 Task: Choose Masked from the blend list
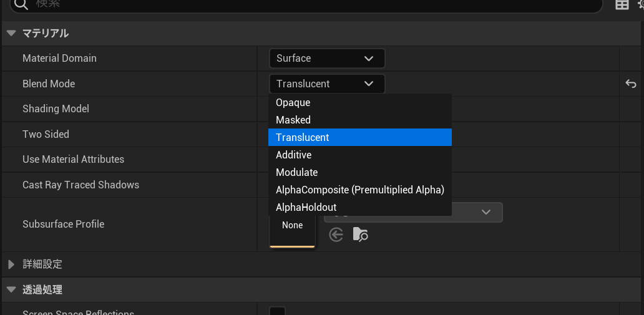tap(293, 120)
